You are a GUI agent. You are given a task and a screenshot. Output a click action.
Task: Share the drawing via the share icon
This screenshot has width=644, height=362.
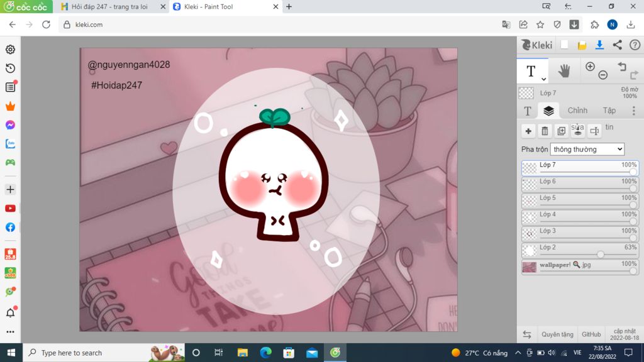(x=618, y=45)
